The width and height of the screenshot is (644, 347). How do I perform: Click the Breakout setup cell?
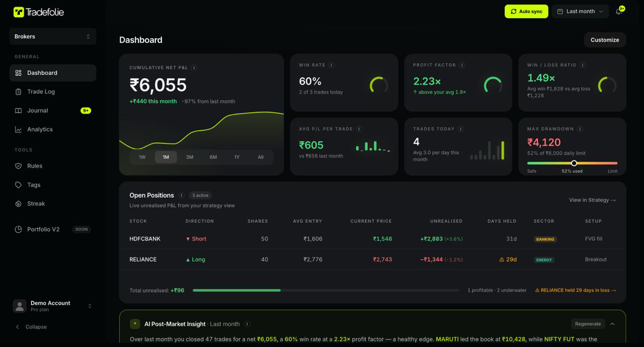[596, 259]
